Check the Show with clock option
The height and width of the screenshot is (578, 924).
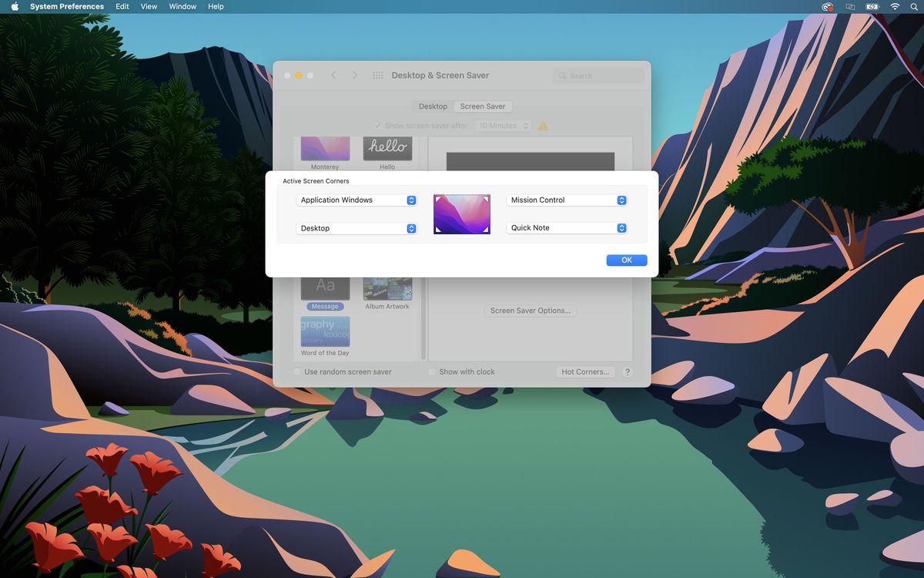[432, 371]
